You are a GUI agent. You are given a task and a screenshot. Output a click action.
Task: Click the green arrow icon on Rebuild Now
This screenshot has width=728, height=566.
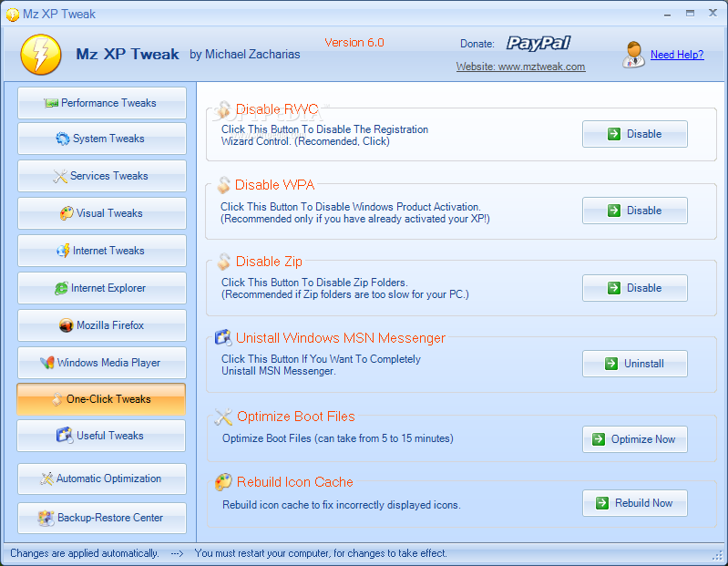602,503
